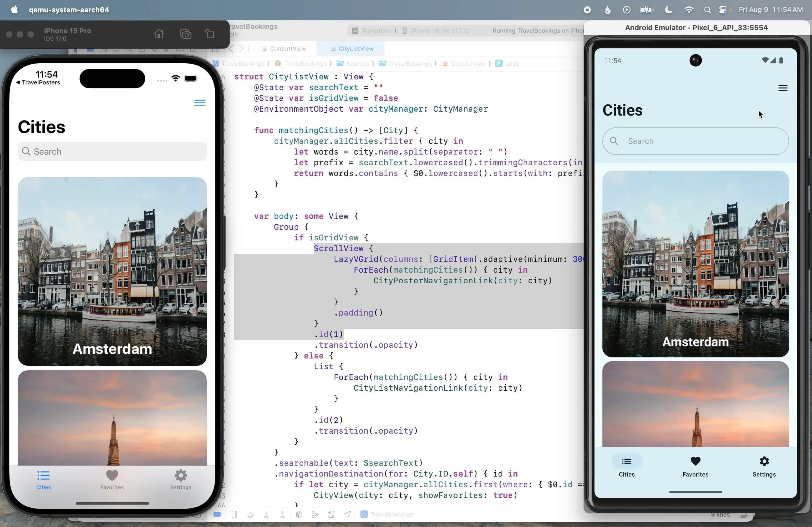Open iPhone 15 Pro run destination selector
Viewport: 812px width, 527px height.
tap(440, 31)
